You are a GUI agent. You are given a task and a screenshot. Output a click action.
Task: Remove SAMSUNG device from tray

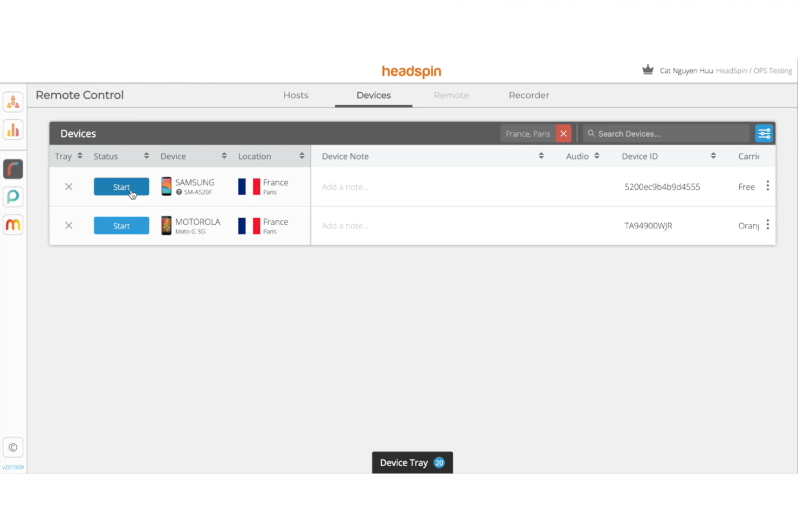68,186
